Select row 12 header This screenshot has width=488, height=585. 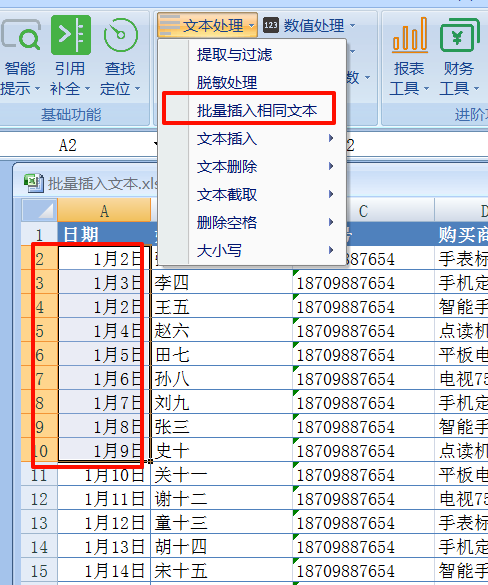pos(39,499)
